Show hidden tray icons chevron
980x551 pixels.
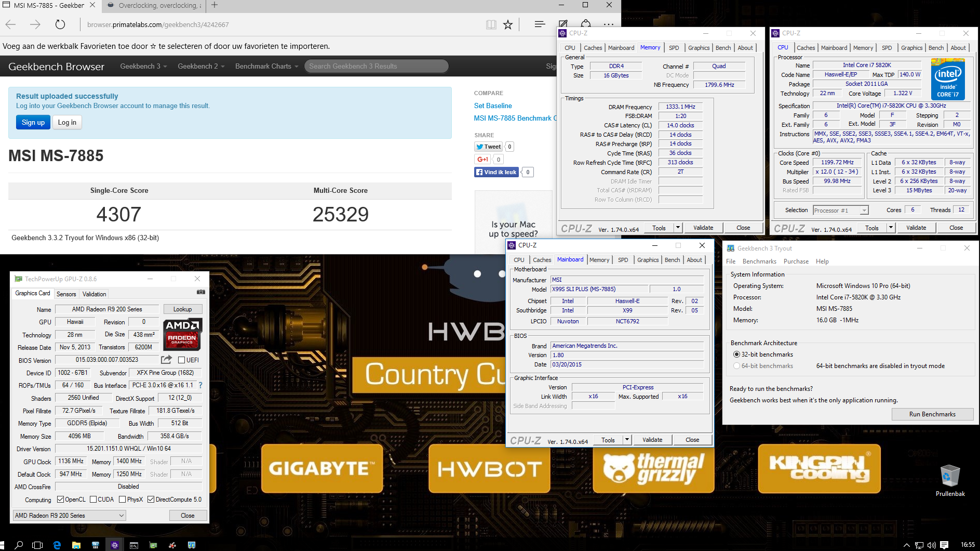907,545
